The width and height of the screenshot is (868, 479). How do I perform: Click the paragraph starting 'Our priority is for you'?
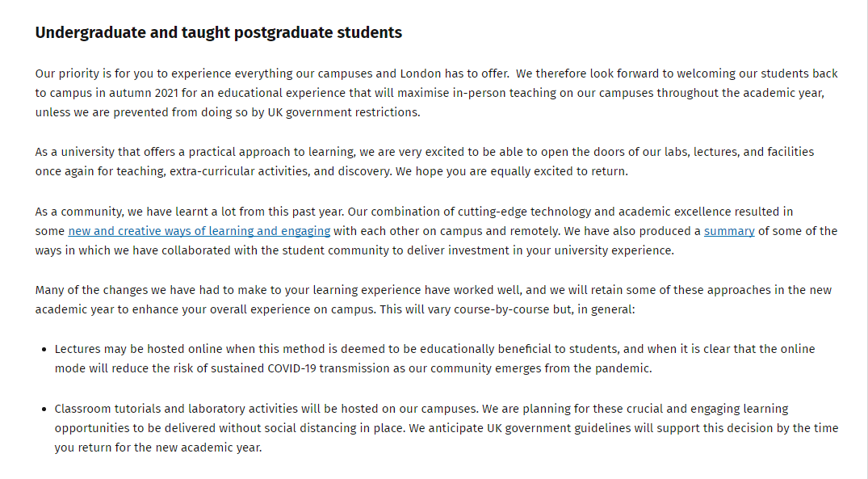point(437,92)
